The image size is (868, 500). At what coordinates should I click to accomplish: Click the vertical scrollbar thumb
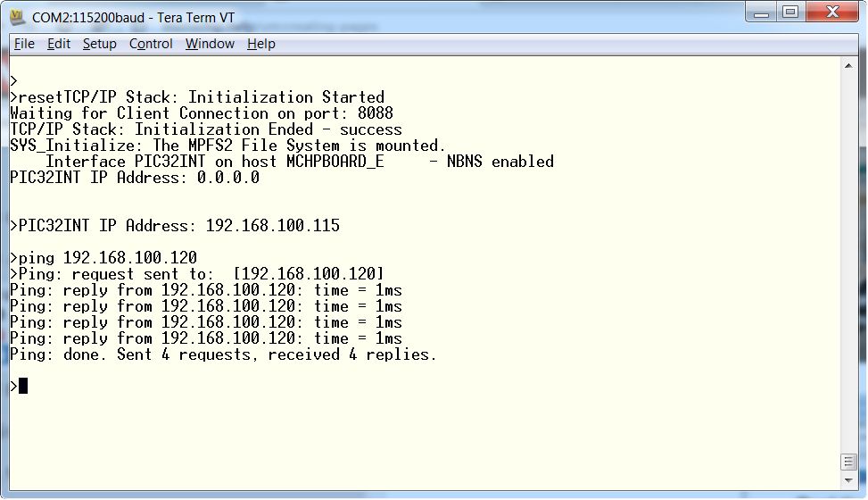pos(849,462)
